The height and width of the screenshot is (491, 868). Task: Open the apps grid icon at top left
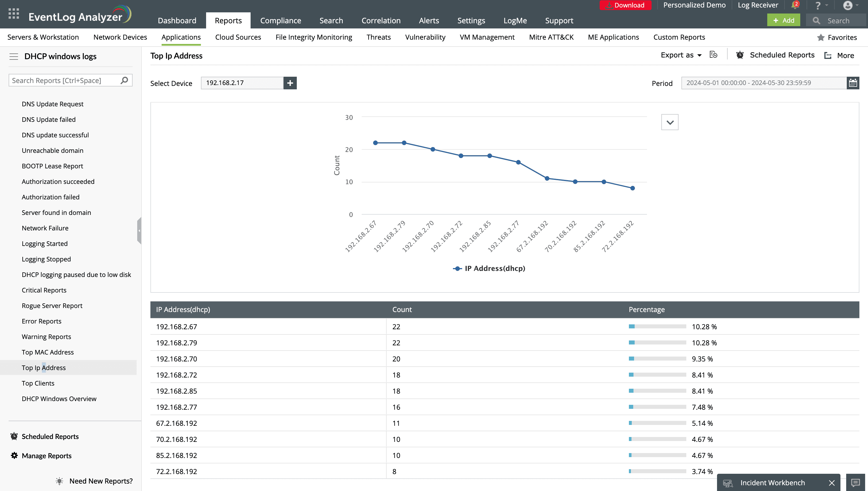pos(13,14)
